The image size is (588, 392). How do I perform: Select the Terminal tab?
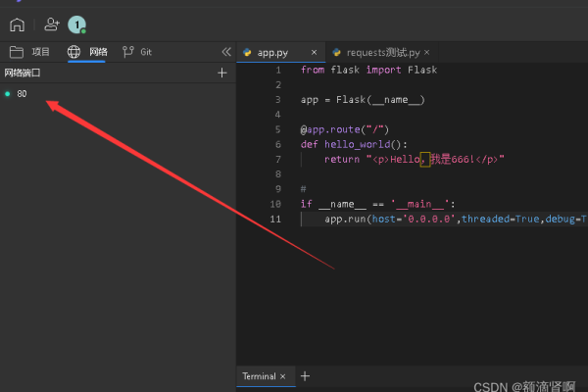click(x=259, y=376)
